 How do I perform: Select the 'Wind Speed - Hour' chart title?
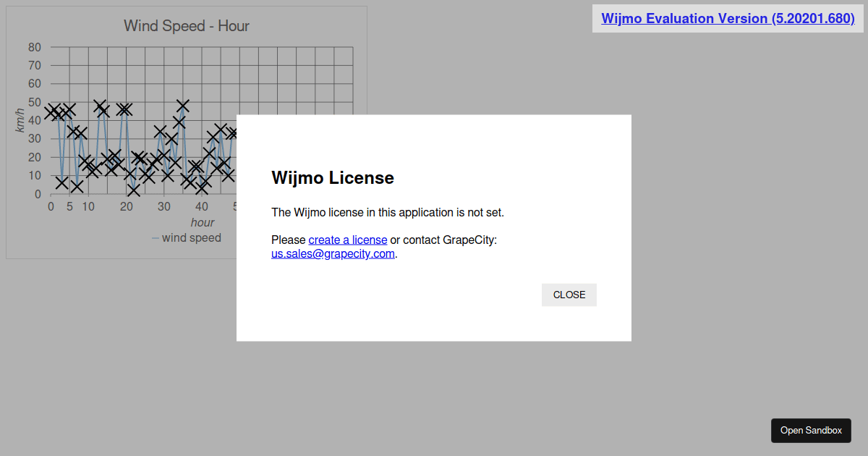coord(187,26)
